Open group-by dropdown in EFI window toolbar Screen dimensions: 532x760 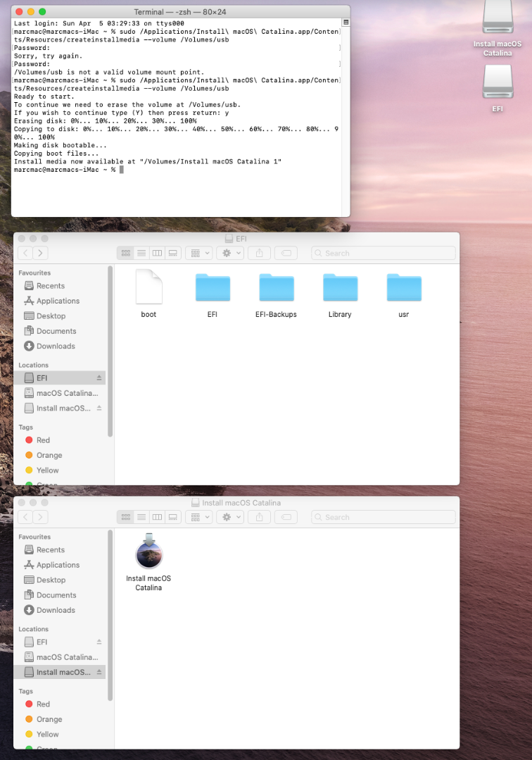[199, 253]
